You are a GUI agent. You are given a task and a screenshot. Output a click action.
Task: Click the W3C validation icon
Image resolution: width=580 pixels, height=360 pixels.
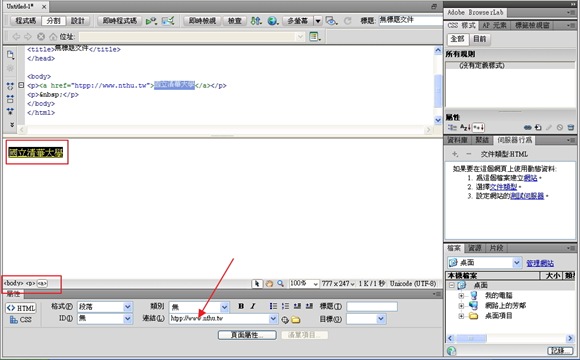click(x=168, y=21)
